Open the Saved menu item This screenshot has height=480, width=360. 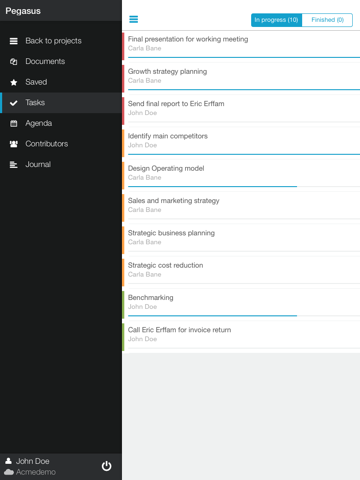pos(61,82)
